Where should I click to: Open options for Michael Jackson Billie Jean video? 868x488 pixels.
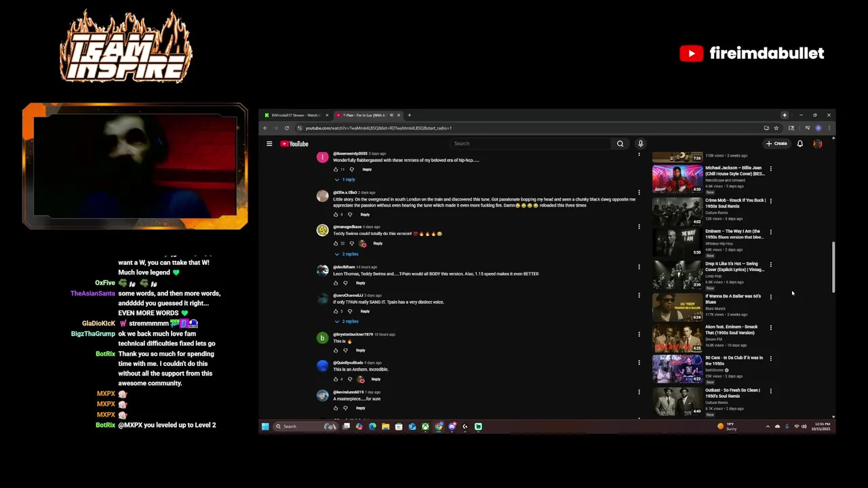(x=770, y=169)
